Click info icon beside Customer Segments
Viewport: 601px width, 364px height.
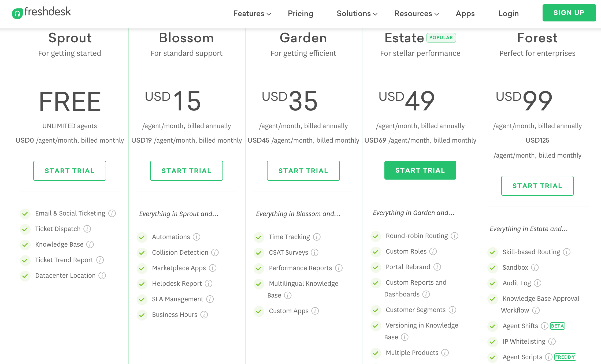coord(452,310)
